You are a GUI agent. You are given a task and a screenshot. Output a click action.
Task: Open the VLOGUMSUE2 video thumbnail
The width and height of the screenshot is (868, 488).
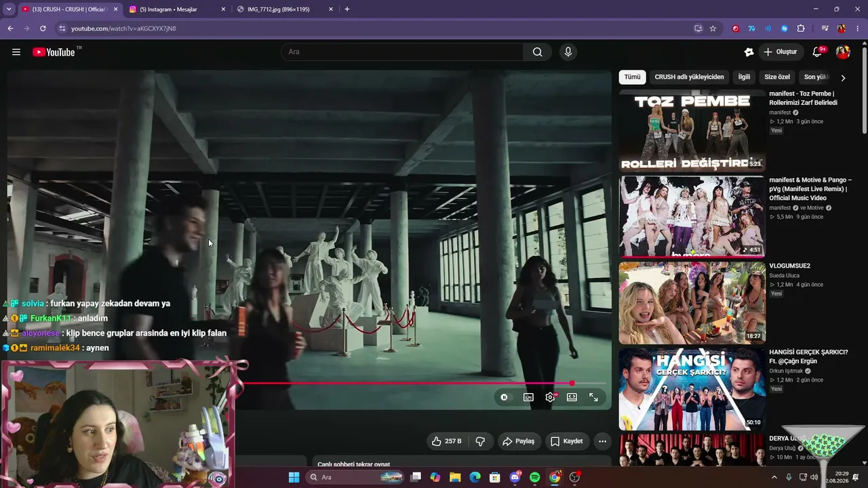coord(692,303)
